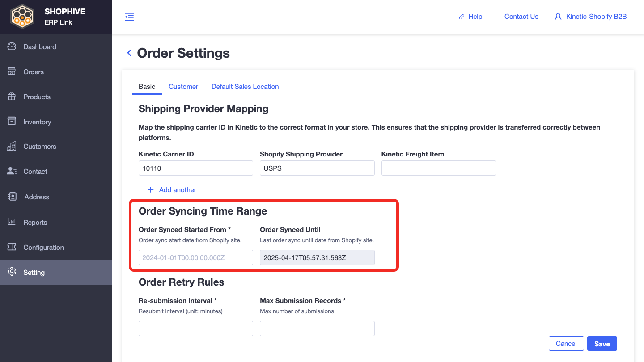Select the Products gift icon
The height and width of the screenshot is (362, 644).
12,97
